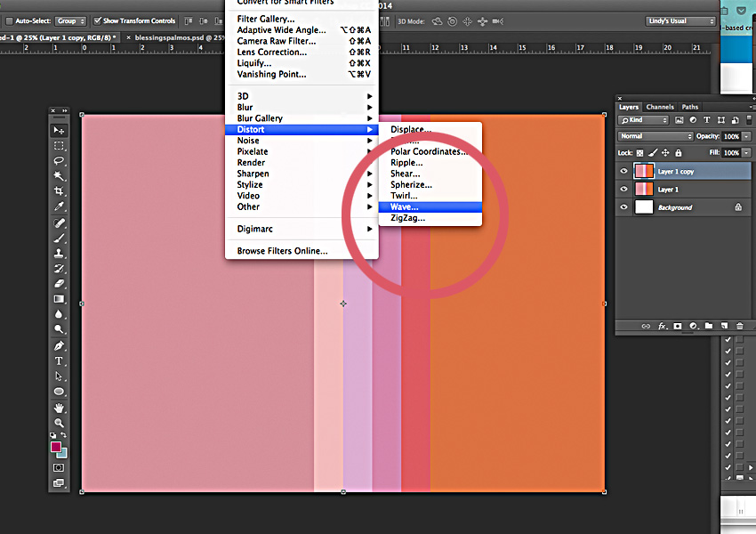
Task: Click the foreground color swatch
Action: 56,447
